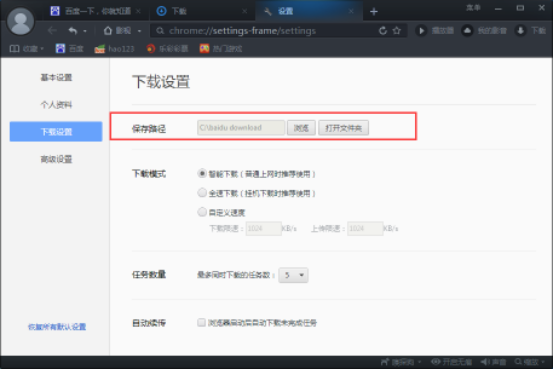Open the Baidu paw bookmark
The image size is (553, 369).
pos(69,49)
